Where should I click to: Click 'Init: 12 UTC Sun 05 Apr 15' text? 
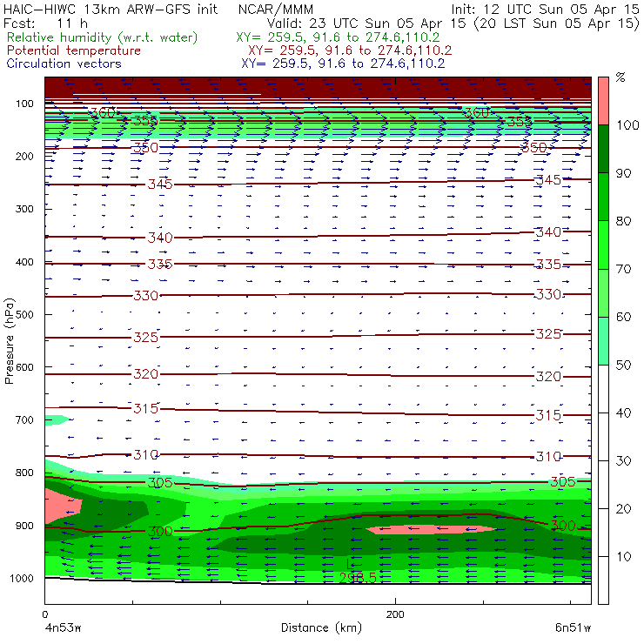[545, 9]
